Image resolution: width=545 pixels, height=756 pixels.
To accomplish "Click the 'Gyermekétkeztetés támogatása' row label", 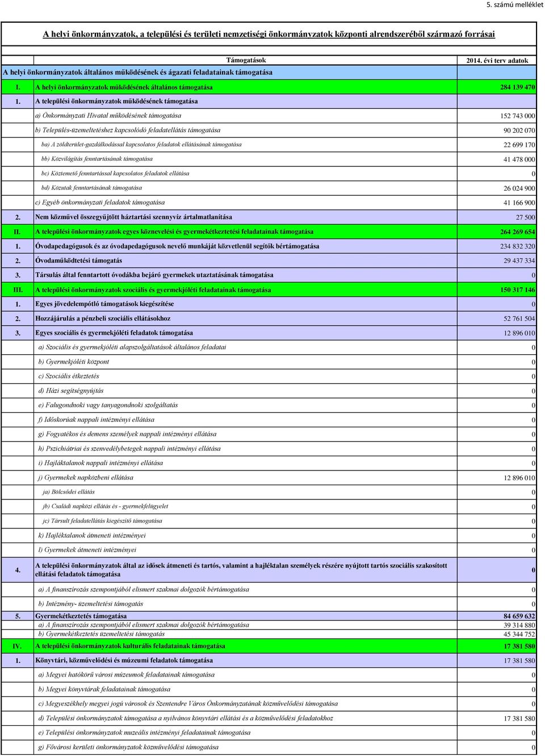I will coord(81,616).
